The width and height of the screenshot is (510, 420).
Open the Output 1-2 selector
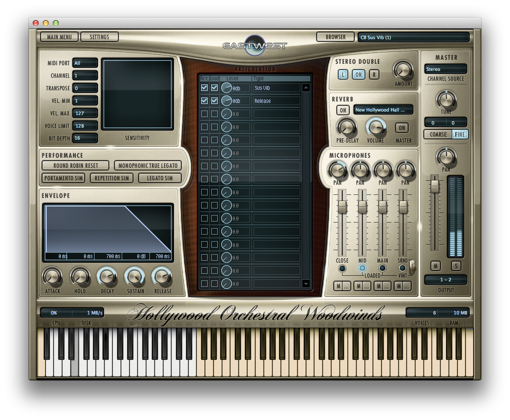446,280
